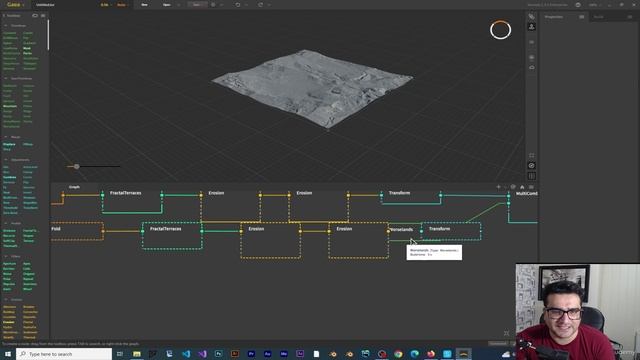Click the undo arrow in top toolbar
The image size is (640, 360).
(x=238, y=5)
